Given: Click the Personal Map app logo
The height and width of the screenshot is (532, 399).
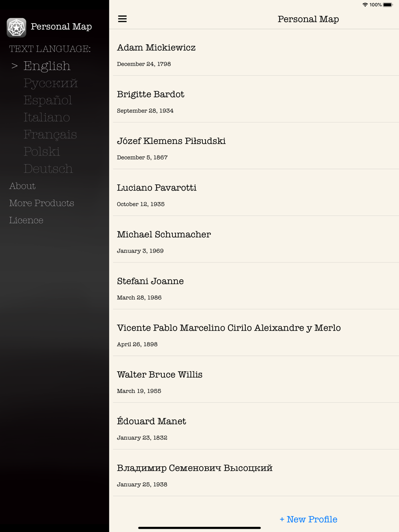Looking at the screenshot, I should coord(17,28).
